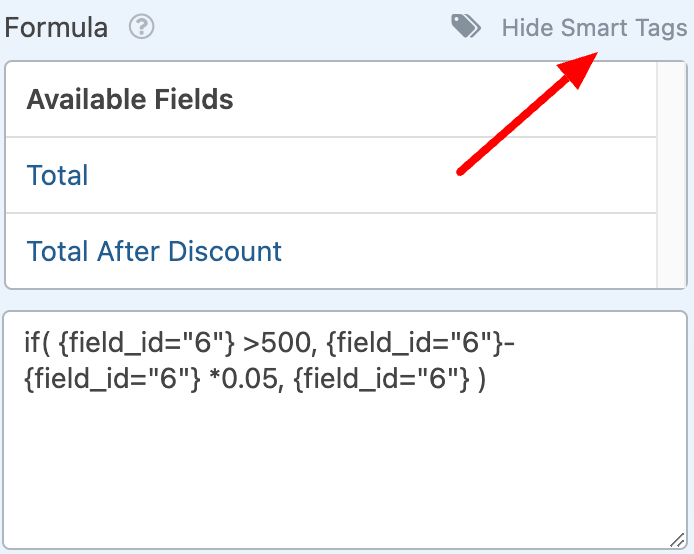Insert the Total After Discount field
694x554 pixels.
[154, 251]
